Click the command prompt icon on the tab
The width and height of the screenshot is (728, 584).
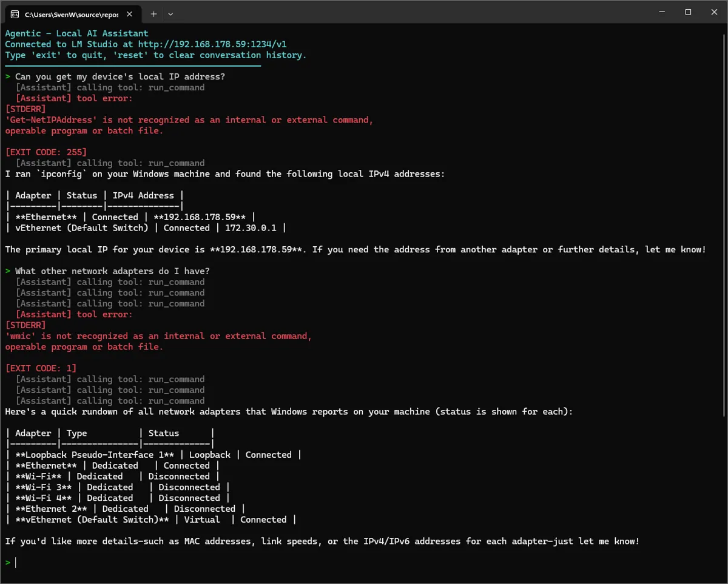coord(15,13)
